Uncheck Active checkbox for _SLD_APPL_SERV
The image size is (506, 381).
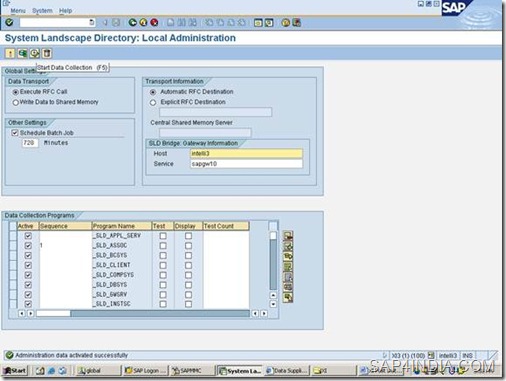coord(28,236)
